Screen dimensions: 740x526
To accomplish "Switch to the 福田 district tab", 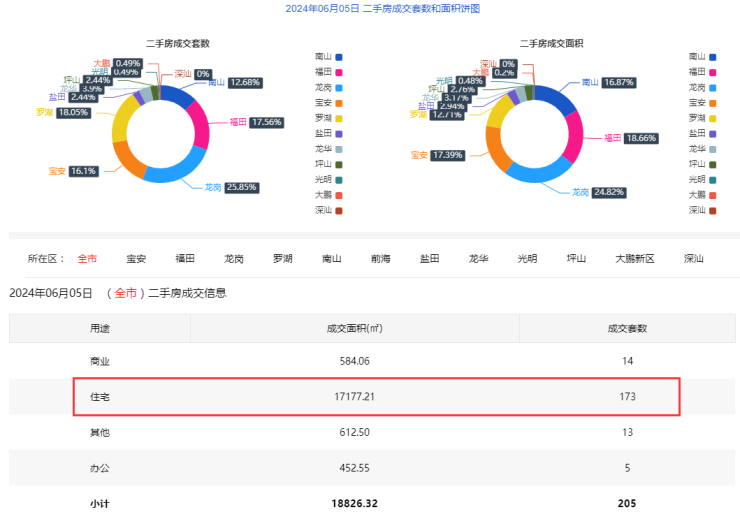I will (185, 259).
